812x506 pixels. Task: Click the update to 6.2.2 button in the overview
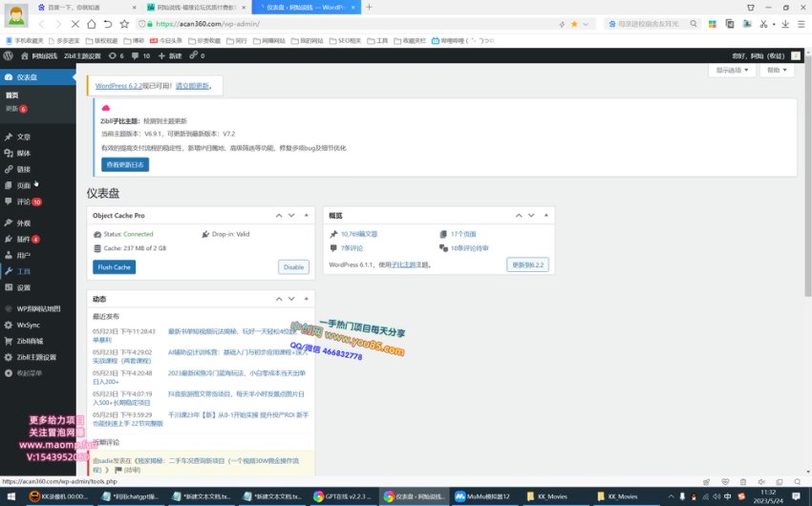tap(527, 264)
